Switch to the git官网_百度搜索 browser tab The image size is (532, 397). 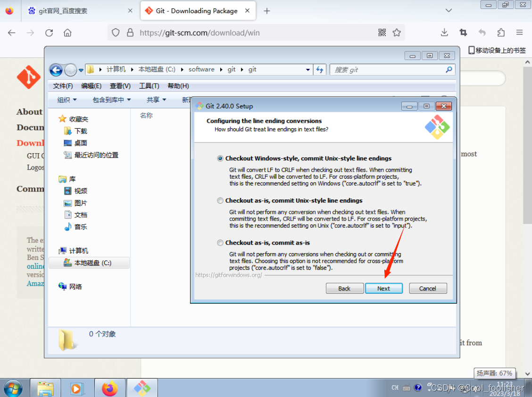point(80,11)
